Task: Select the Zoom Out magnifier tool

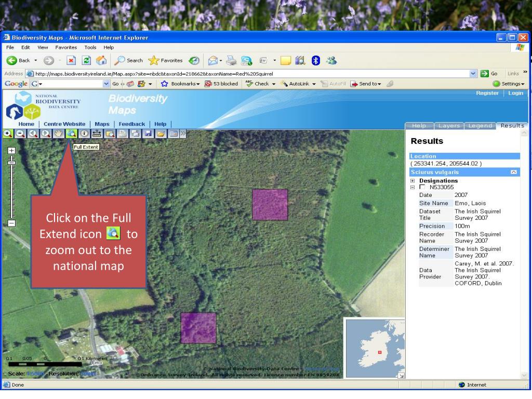Action: tap(19, 134)
